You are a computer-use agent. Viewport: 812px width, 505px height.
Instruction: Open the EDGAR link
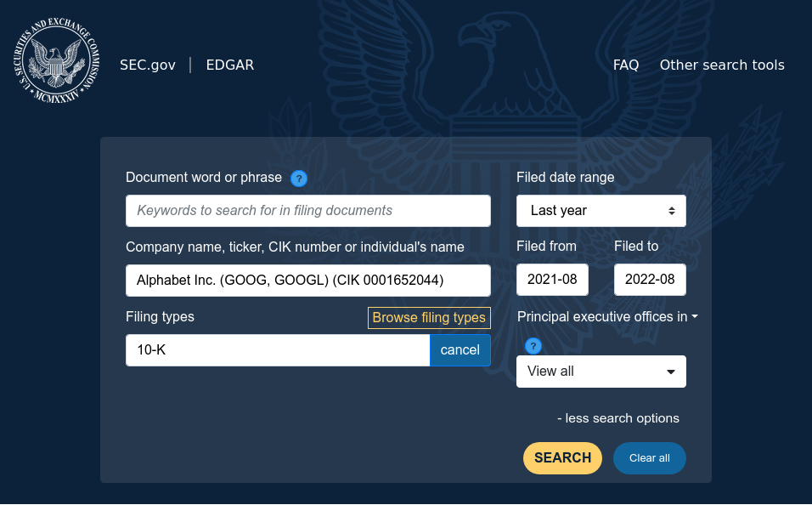[x=230, y=65]
